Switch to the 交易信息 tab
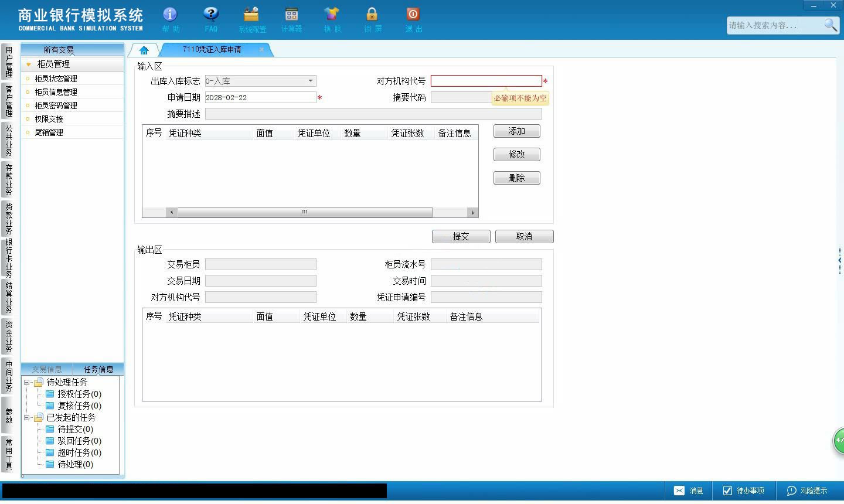This screenshot has height=504, width=844. [47, 369]
